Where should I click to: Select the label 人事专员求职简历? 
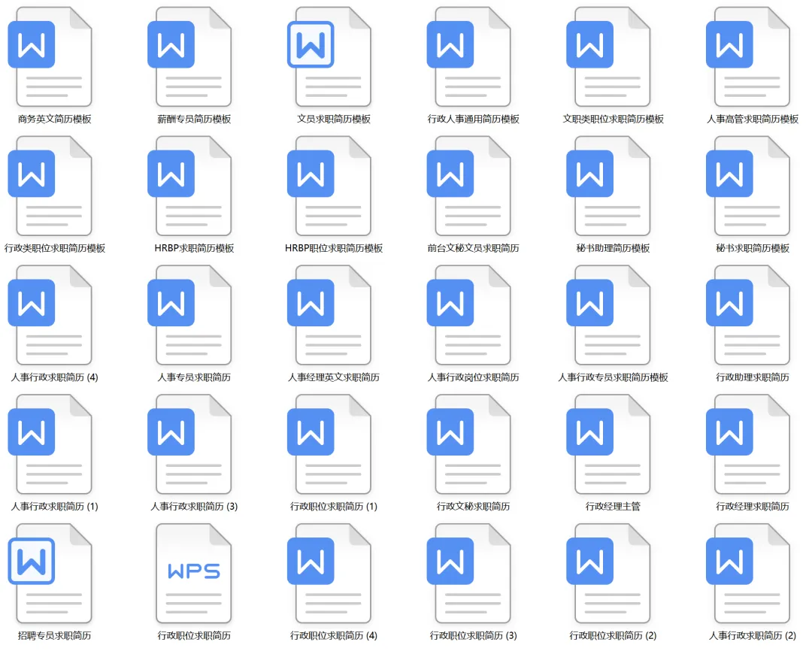tap(194, 377)
